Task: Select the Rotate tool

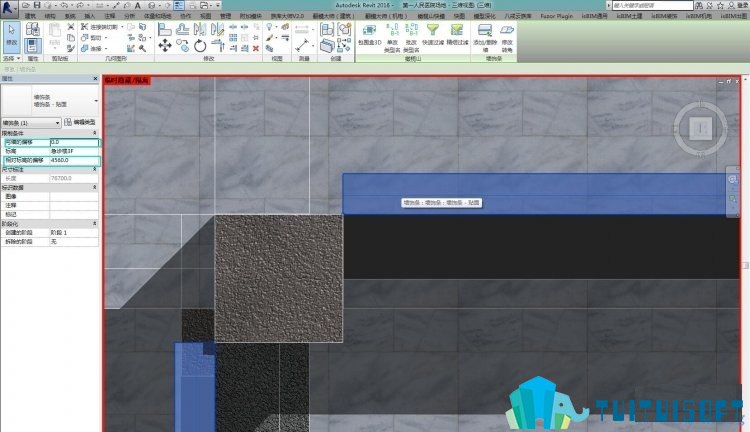Action: pyautogui.click(x=200, y=46)
